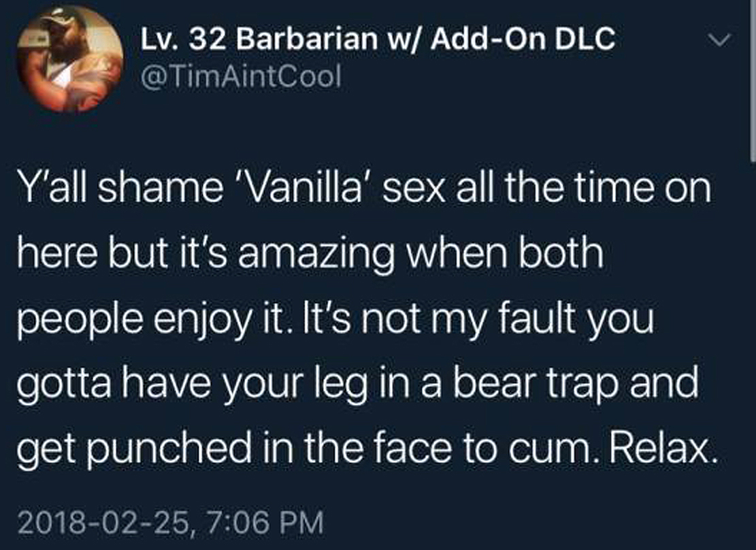Click the '7:06 PM' time portion
Image resolution: width=756 pixels, height=550 pixels.
pos(264,523)
